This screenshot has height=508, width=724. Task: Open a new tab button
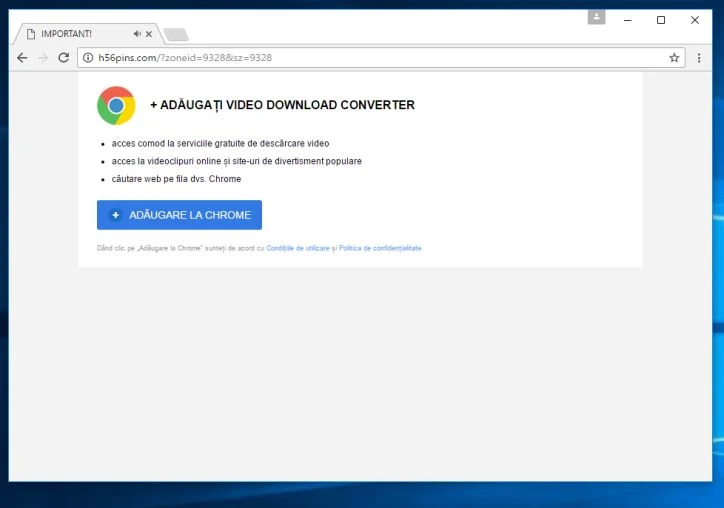pos(176,35)
